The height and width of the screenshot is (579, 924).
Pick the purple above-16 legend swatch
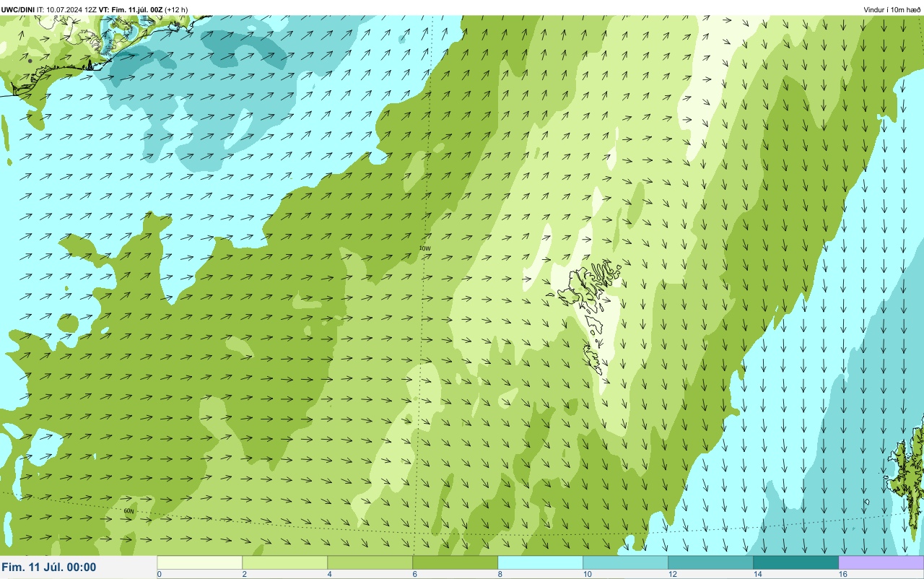click(x=881, y=562)
